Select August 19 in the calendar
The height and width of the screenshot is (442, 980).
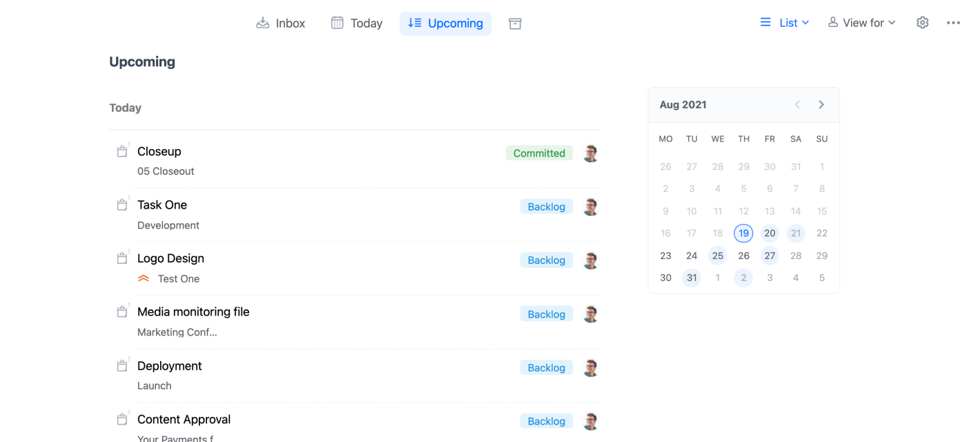pos(743,233)
